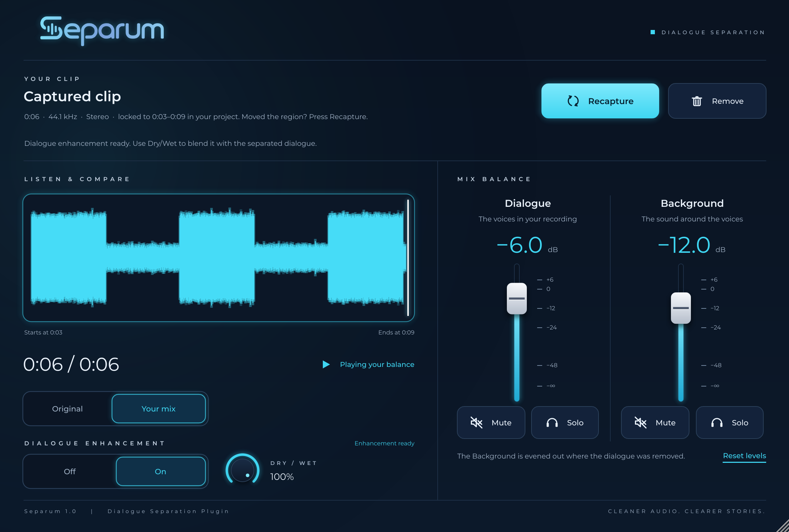Click the circular arrows Recapture icon
This screenshot has height=532, width=789.
573,101
